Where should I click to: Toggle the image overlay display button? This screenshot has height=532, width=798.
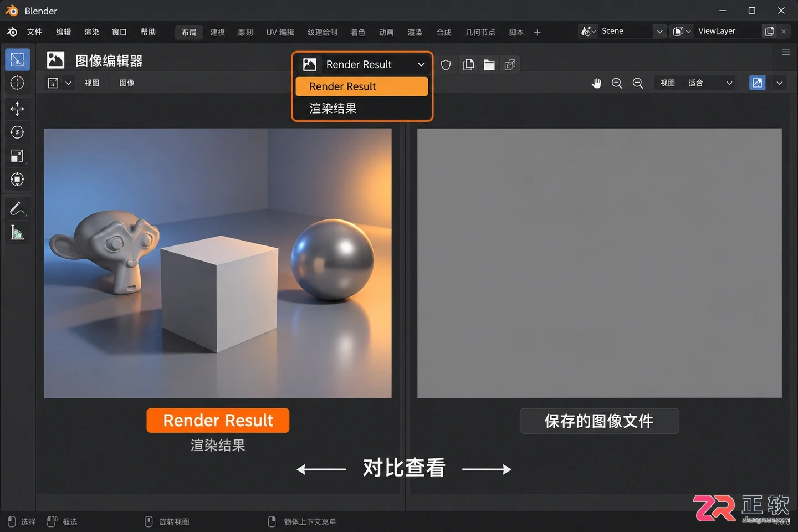click(x=758, y=83)
